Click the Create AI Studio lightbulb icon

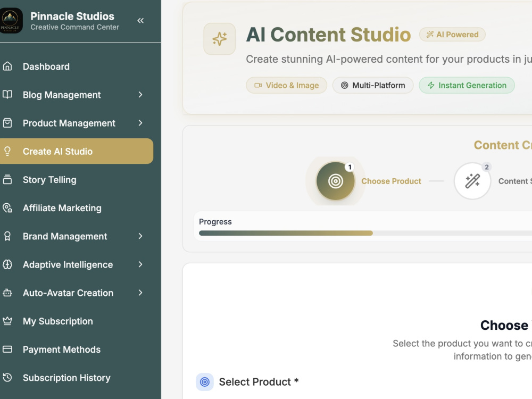coord(7,151)
